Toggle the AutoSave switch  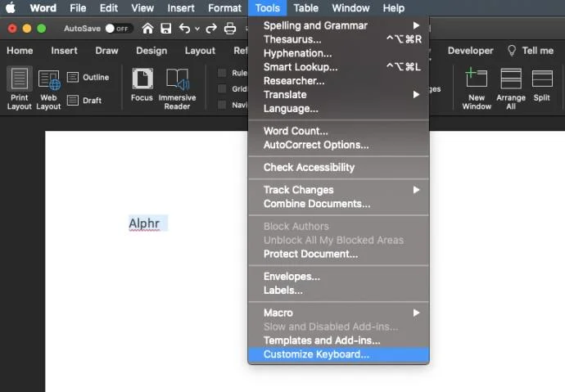(119, 29)
